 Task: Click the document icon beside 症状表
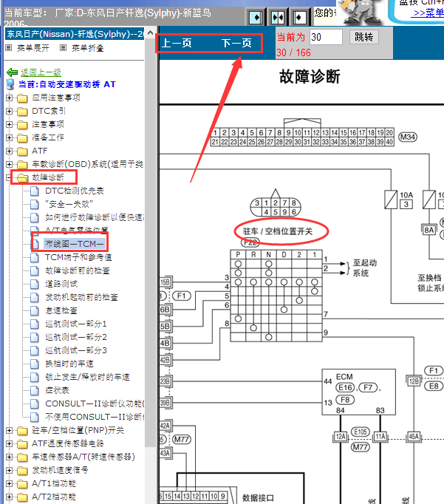coord(35,391)
